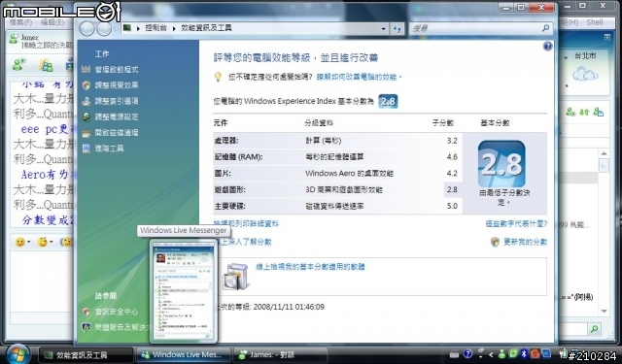Screen dimensions: 622x364
Task: Click the Back navigation button
Action: point(86,28)
